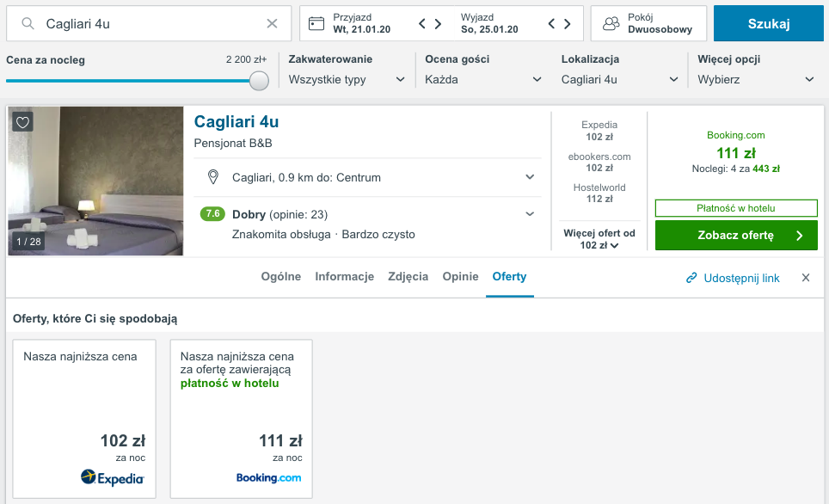Click the search magnifier icon
The image size is (829, 504).
(x=28, y=23)
